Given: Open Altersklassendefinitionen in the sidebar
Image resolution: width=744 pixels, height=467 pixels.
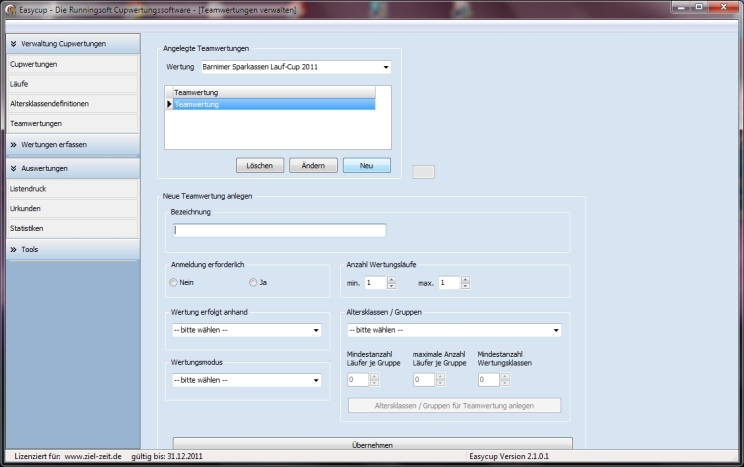Looking at the screenshot, I should coord(69,104).
